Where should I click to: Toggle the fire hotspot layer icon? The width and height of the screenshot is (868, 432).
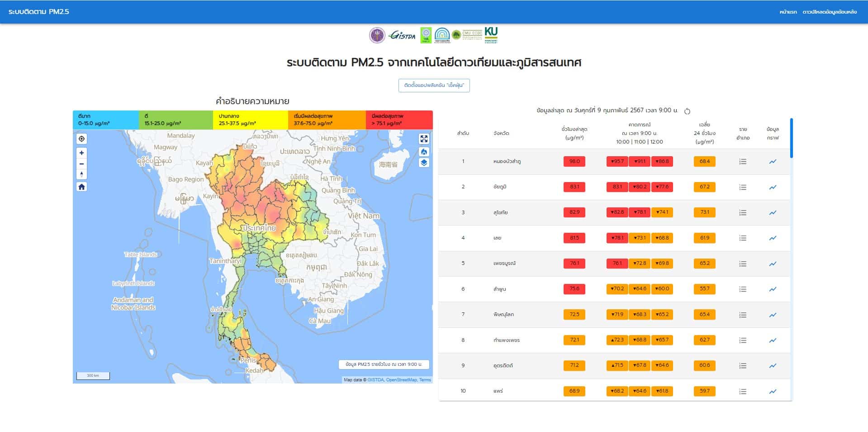tap(424, 152)
